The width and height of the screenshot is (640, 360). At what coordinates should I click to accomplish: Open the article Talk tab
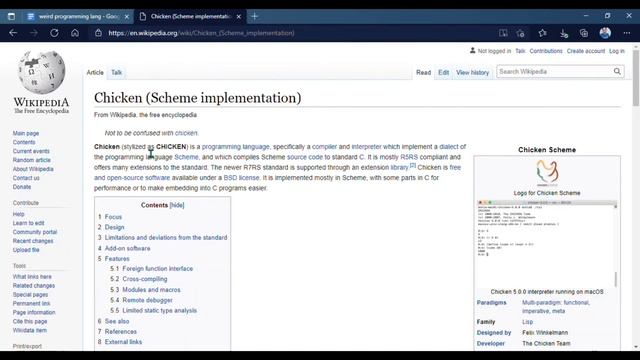pos(117,73)
